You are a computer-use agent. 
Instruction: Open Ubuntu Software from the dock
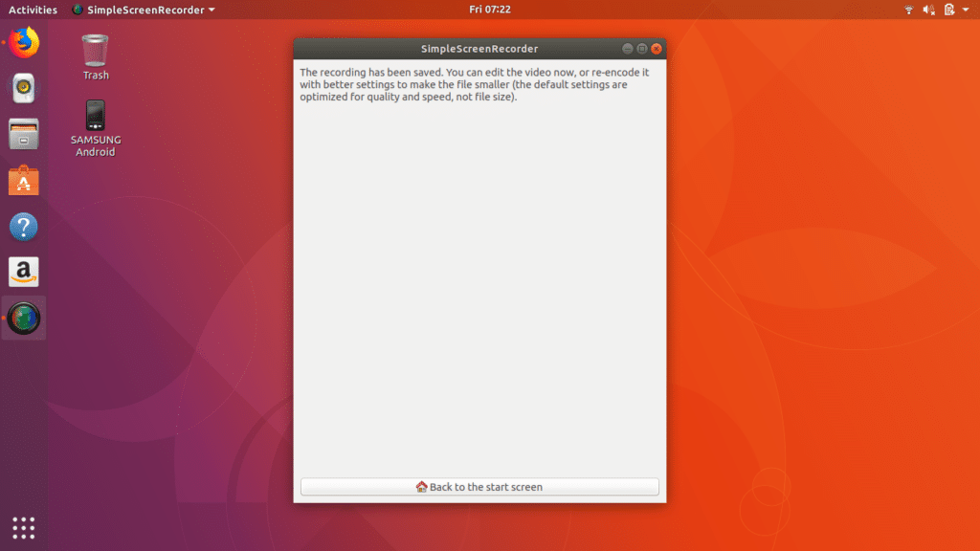tap(23, 180)
